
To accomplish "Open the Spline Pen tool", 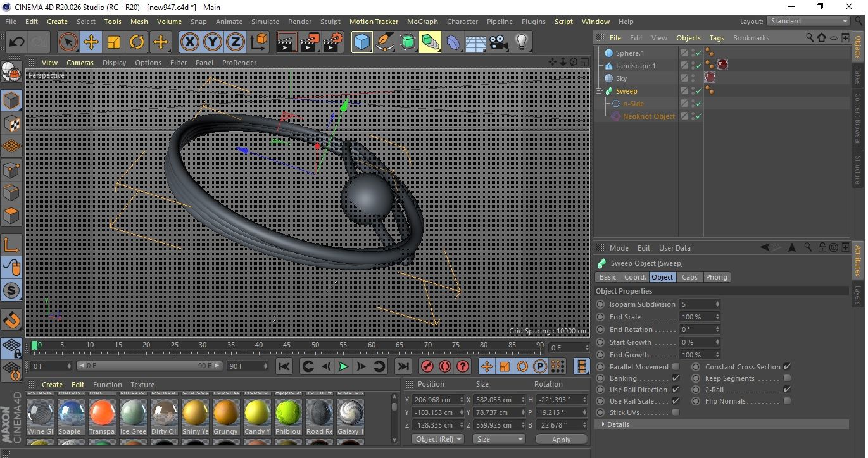I will (384, 42).
